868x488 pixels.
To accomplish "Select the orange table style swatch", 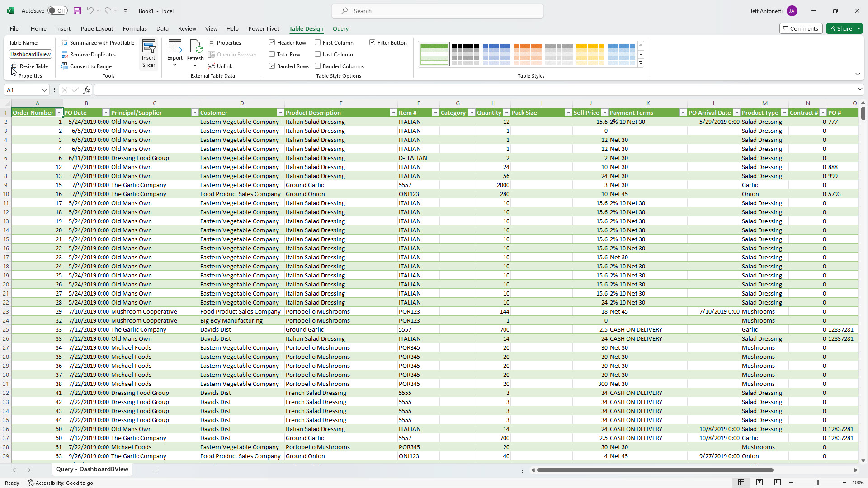I will point(527,54).
